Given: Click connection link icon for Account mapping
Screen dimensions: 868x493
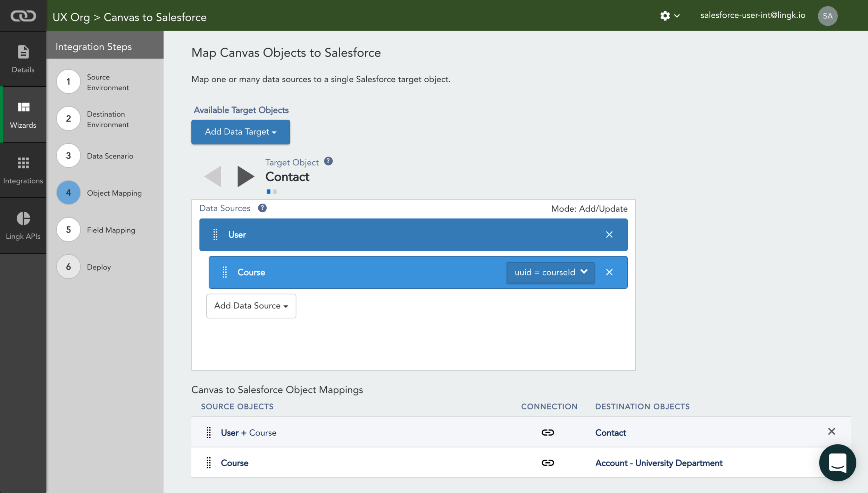Looking at the screenshot, I should click(x=548, y=462).
